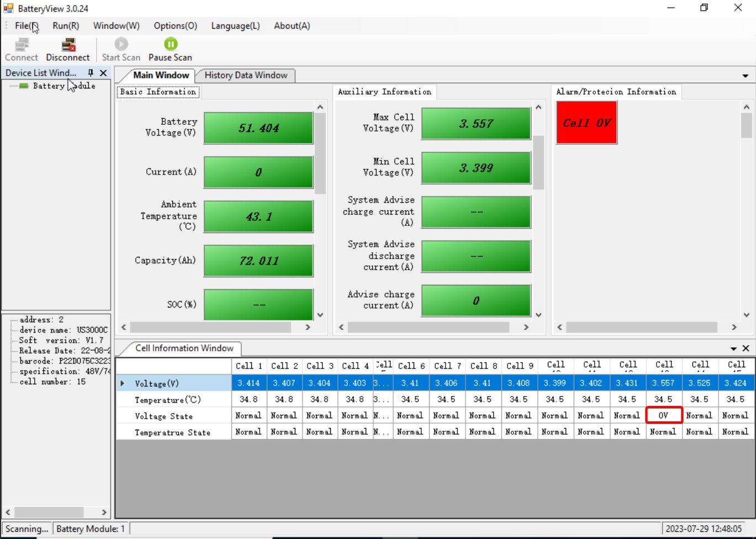Open the About menu
Viewport: 756px width, 539px height.
pos(292,26)
